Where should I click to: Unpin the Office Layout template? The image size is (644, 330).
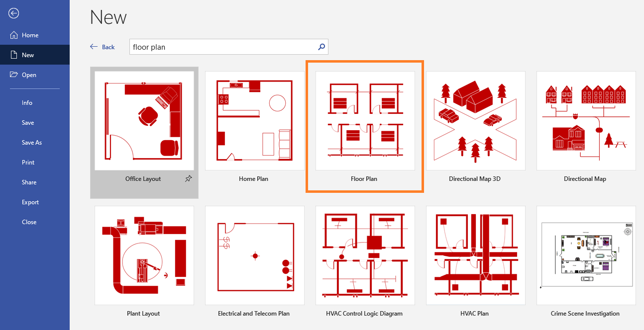coord(188,178)
